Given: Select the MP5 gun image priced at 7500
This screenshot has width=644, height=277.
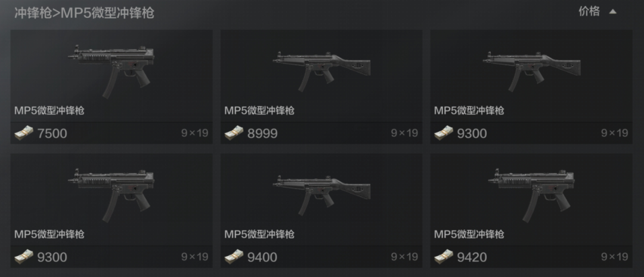Looking at the screenshot, I should 112,70.
